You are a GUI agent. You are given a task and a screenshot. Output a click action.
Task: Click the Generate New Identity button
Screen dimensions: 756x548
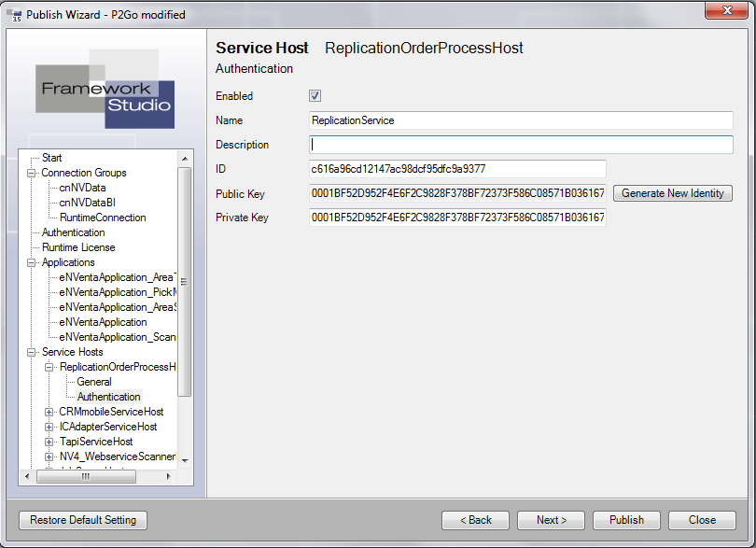pos(673,193)
